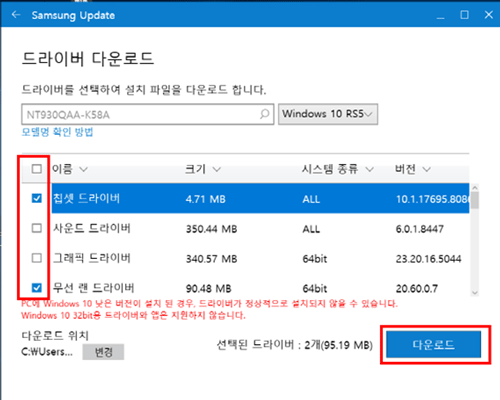The image size is (500, 400).
Task: Click the version 20.60.0.7 cell
Action: coord(417,288)
